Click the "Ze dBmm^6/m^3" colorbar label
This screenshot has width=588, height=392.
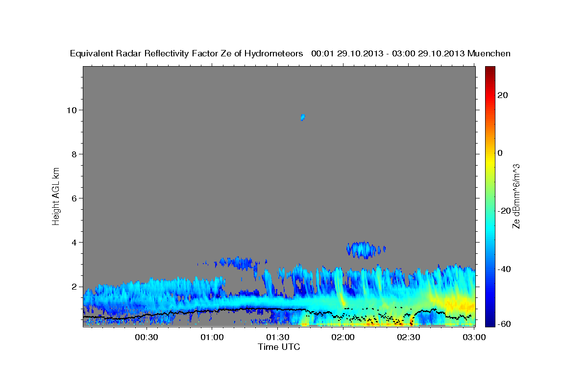516,196
